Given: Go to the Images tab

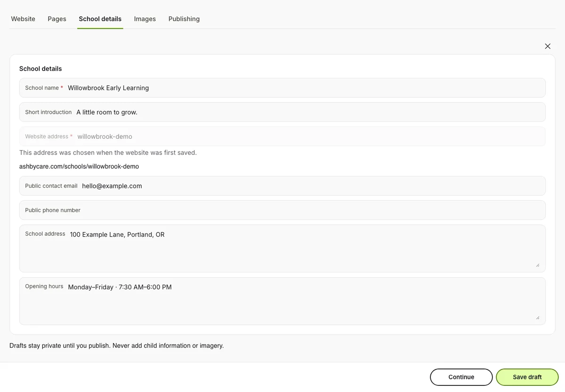Looking at the screenshot, I should coord(145,19).
